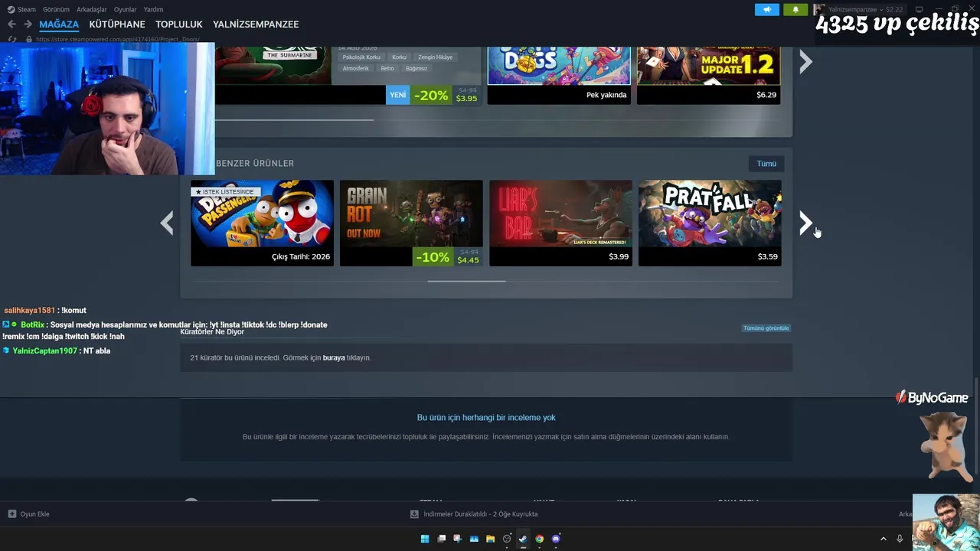Show previous similar products with left arrow
The height and width of the screenshot is (551, 980).
click(x=167, y=223)
